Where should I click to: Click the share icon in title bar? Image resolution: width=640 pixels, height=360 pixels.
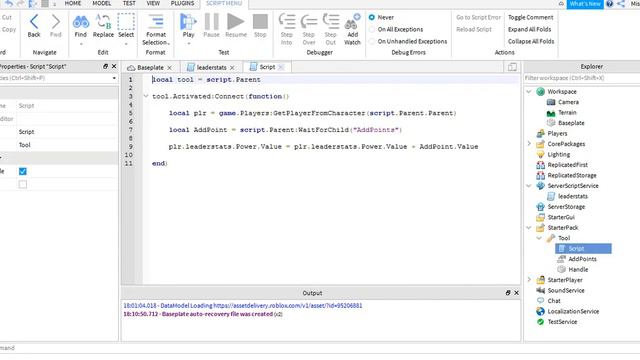(621, 4)
